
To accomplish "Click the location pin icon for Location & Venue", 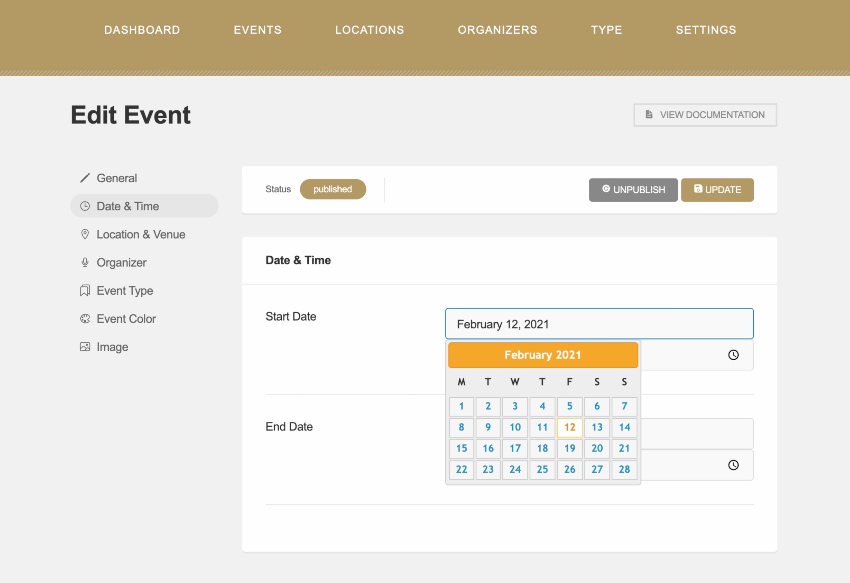I will point(85,234).
